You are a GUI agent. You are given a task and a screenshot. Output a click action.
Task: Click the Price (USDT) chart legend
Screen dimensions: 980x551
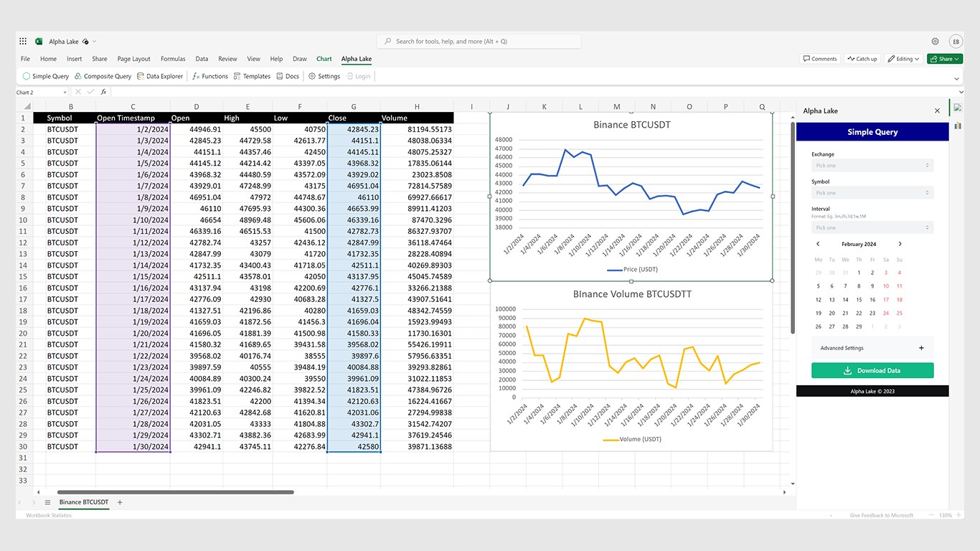[x=631, y=270]
